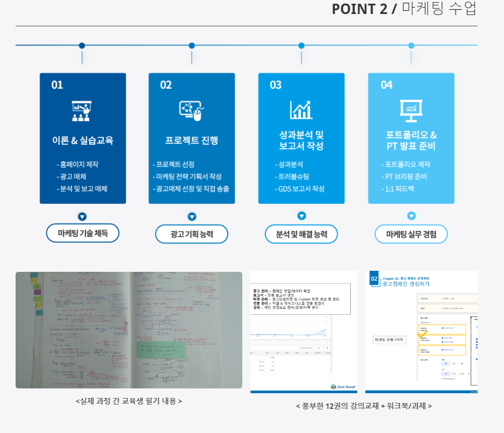Select the fourth timeline dot above card 04
Image resolution: width=504 pixels, height=433 pixels.
click(x=411, y=46)
